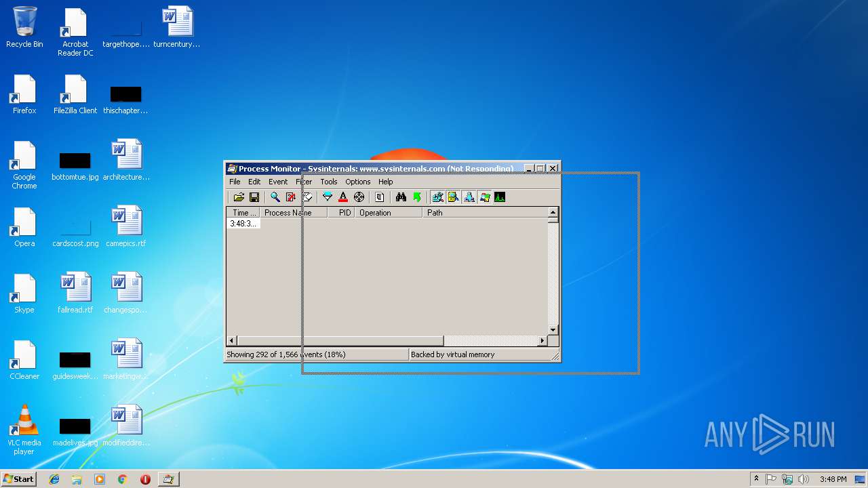Viewport: 868px width, 488px height.
Task: Click the Highlight red-underlined A icon
Action: [343, 197]
